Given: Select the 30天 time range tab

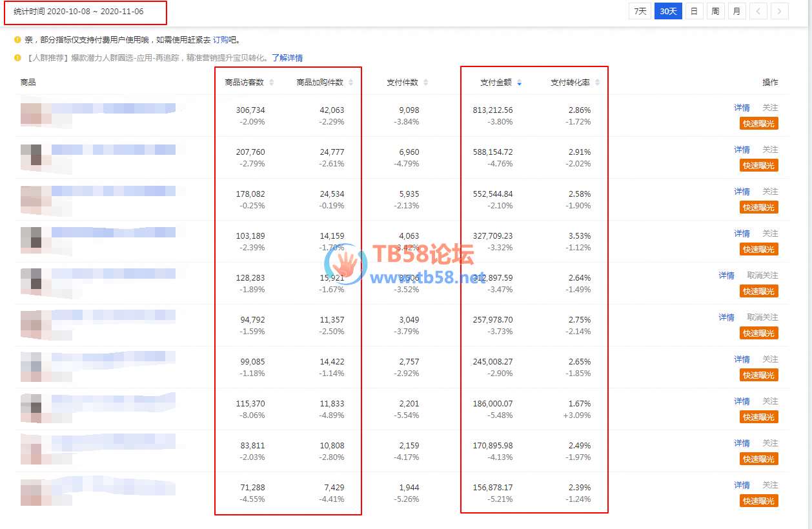Looking at the screenshot, I should [668, 11].
